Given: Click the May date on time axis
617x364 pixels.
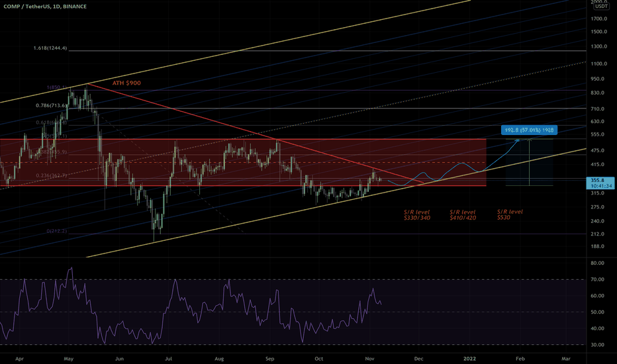Looking at the screenshot, I should click(69, 359).
